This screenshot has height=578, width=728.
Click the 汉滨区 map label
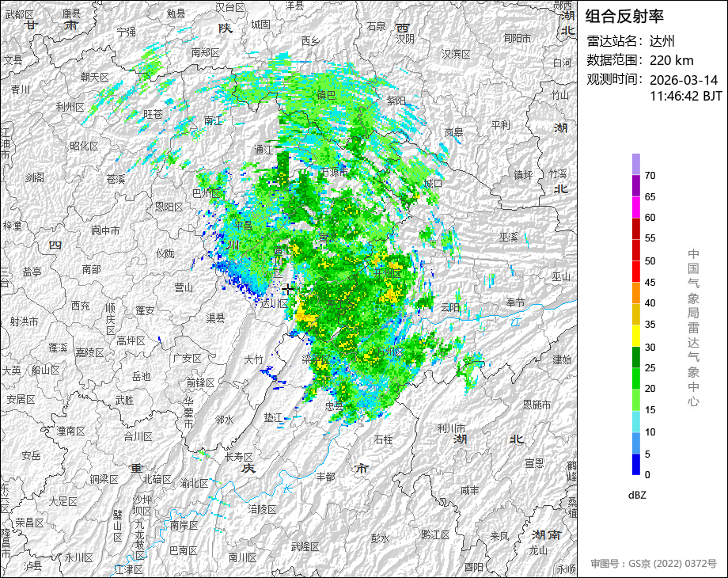click(456, 54)
